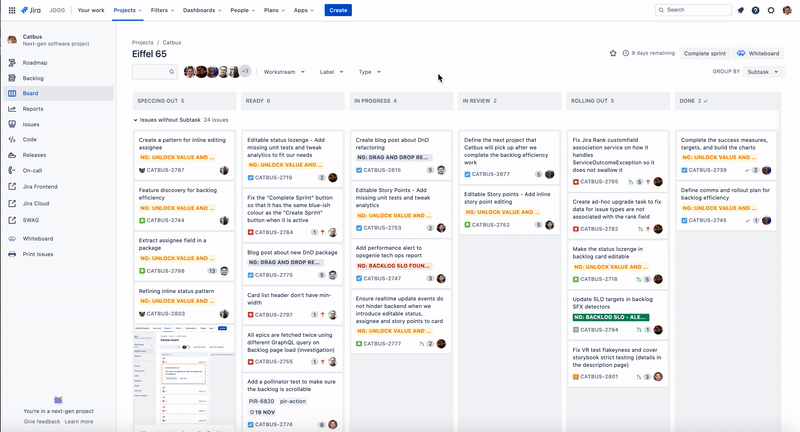The height and width of the screenshot is (432, 800).
Task: Click the bug type icon on CATBUS-2784
Action: (251, 232)
